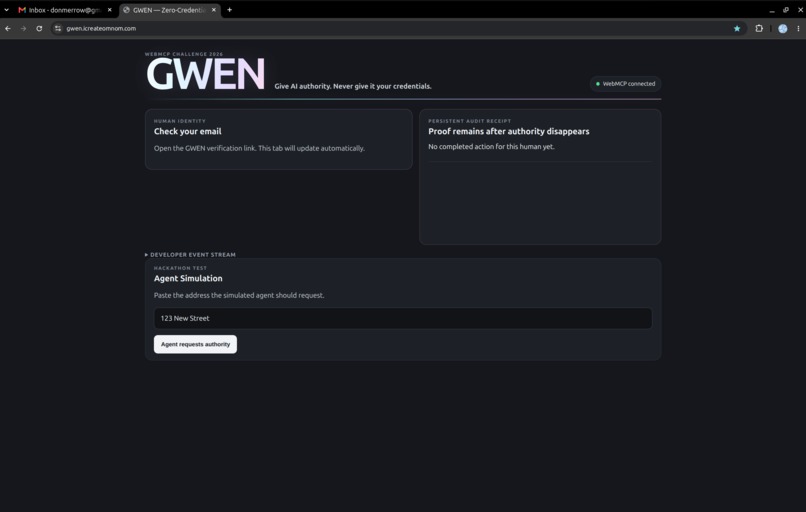
Task: Click No completed action for this human text
Action: click(x=491, y=147)
